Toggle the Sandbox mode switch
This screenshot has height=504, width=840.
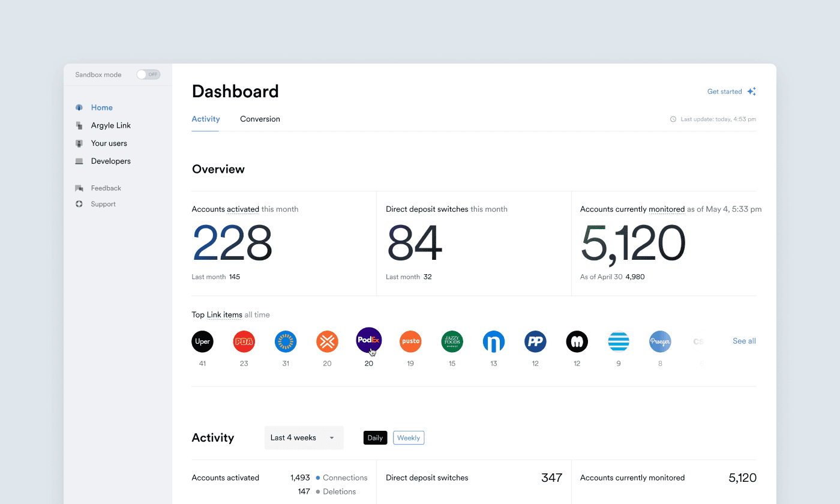tap(148, 74)
